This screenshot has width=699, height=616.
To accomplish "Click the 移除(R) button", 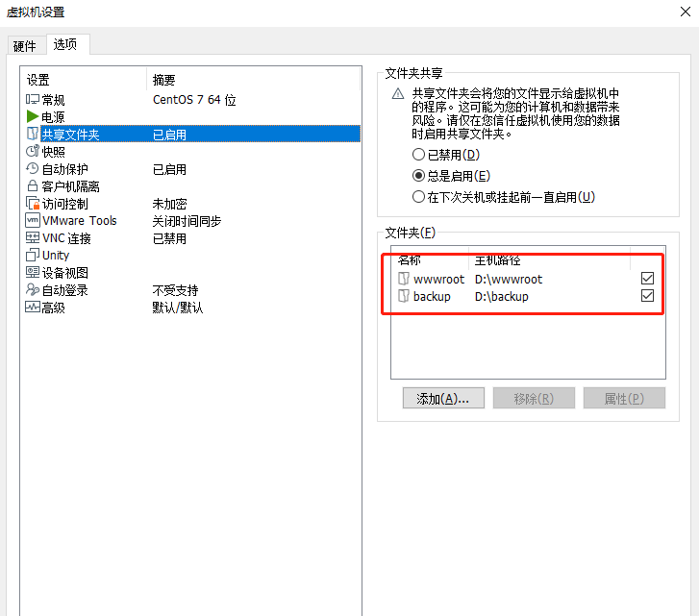I will point(534,398).
